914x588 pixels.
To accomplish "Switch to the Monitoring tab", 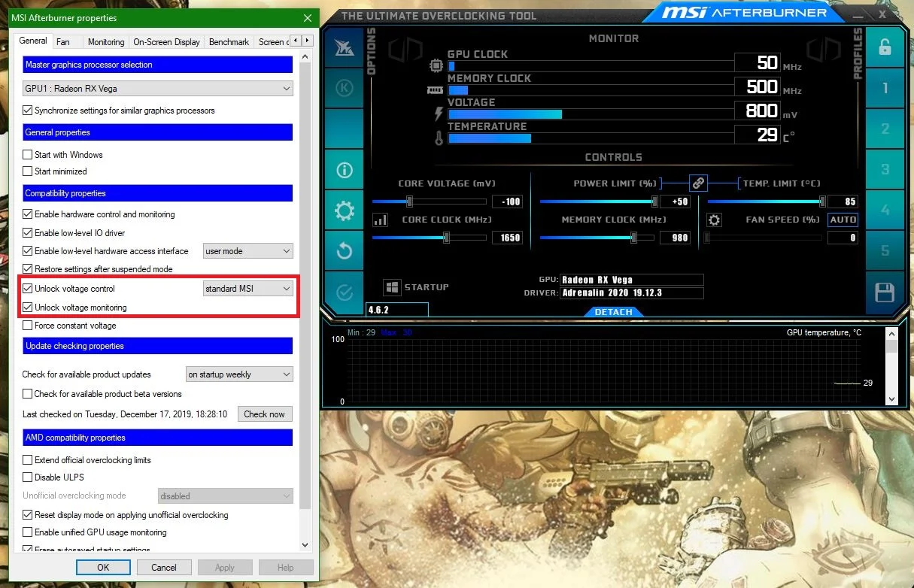I will click(106, 42).
